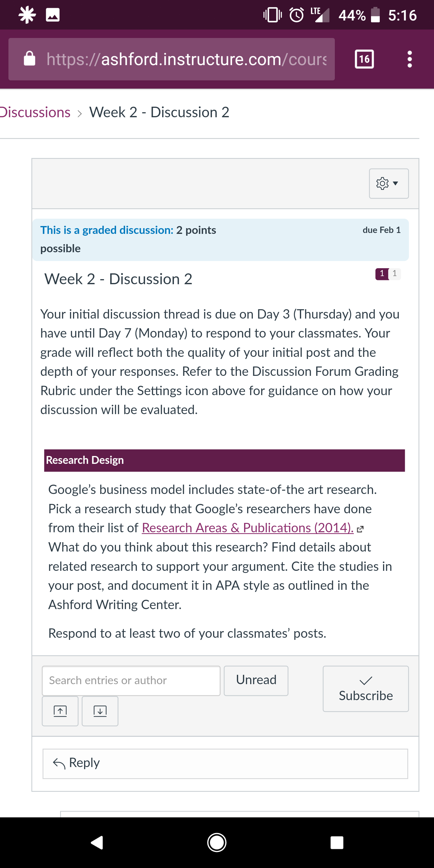
Task: Click the Search entries or author field
Action: (x=131, y=680)
